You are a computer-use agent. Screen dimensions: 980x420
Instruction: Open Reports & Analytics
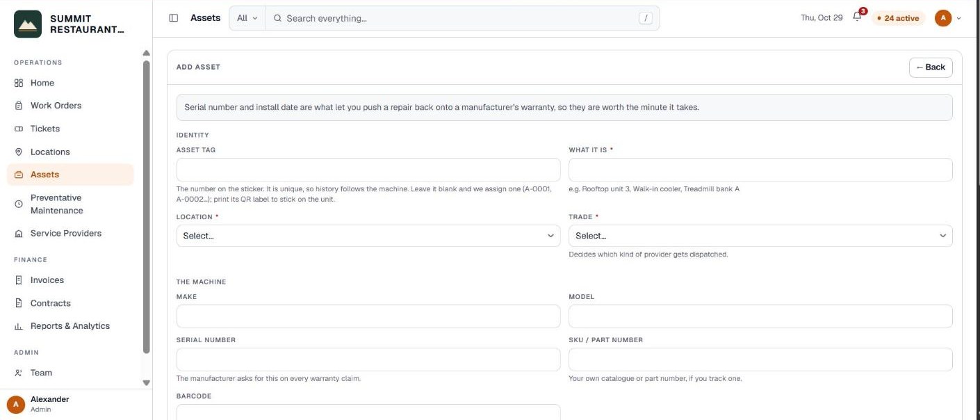(x=70, y=326)
